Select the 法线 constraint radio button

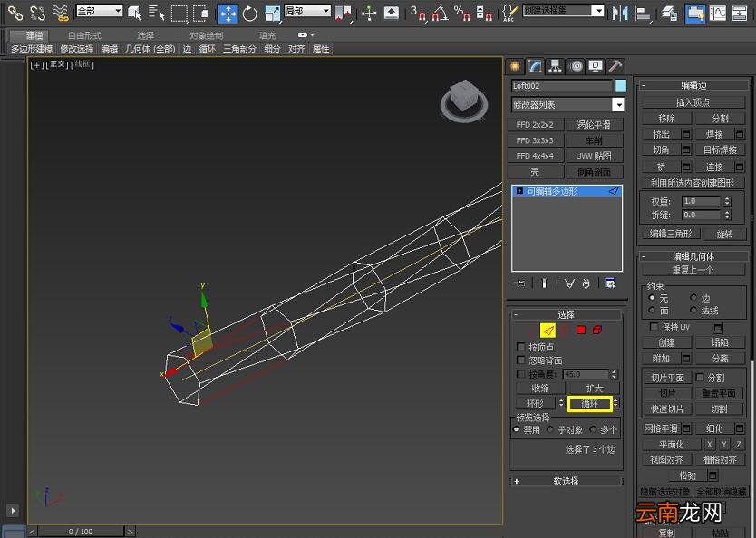click(x=693, y=310)
